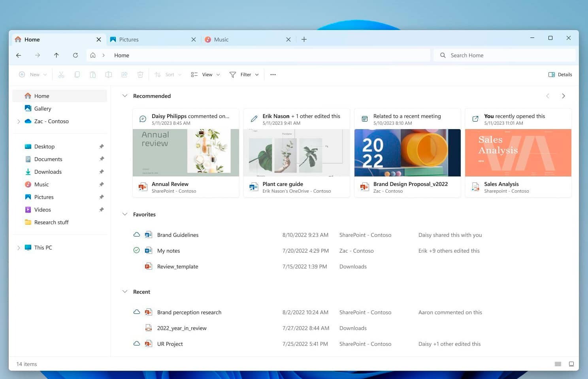Open the View options dropdown
588x379 pixels.
[x=205, y=75]
